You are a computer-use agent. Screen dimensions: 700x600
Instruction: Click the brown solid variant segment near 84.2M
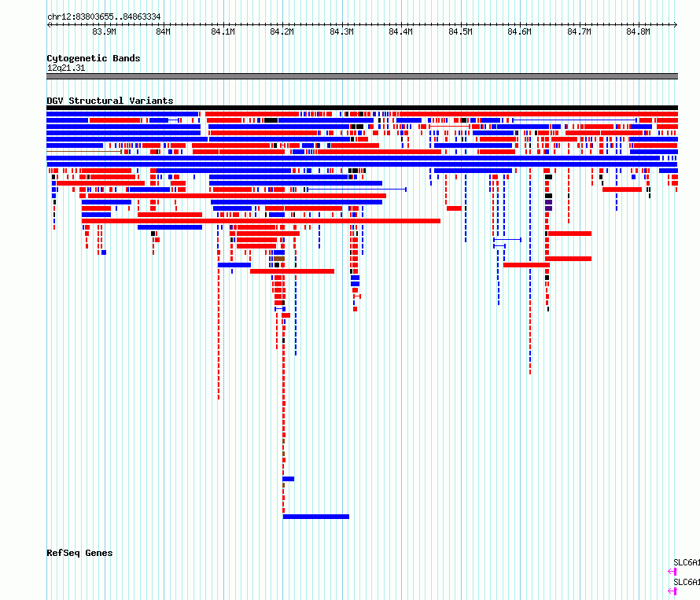coord(279,259)
